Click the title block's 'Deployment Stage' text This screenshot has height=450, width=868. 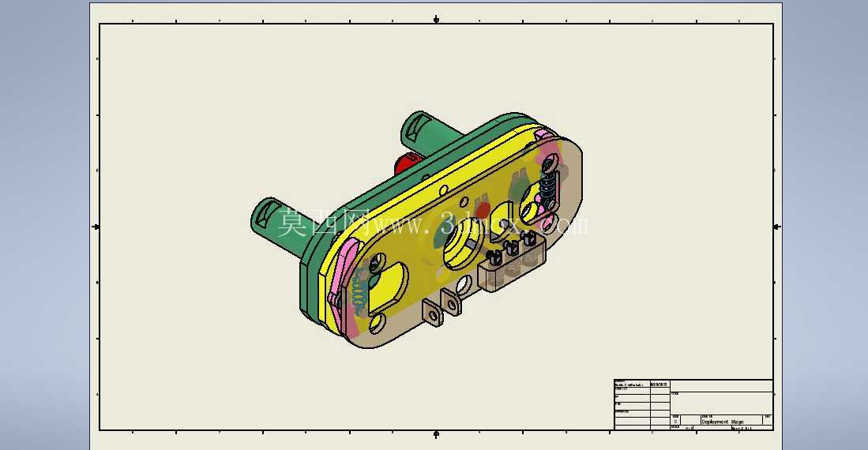[x=723, y=422]
